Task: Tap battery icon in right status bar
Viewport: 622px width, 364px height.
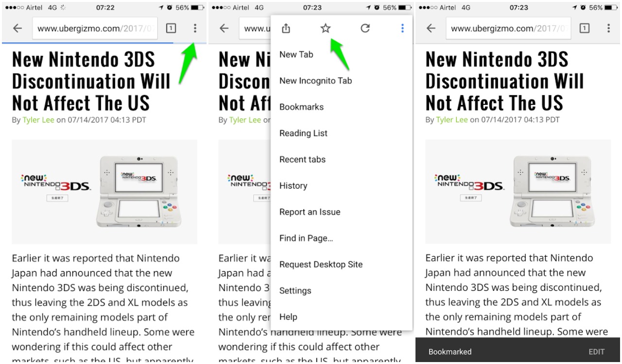Action: pos(611,8)
